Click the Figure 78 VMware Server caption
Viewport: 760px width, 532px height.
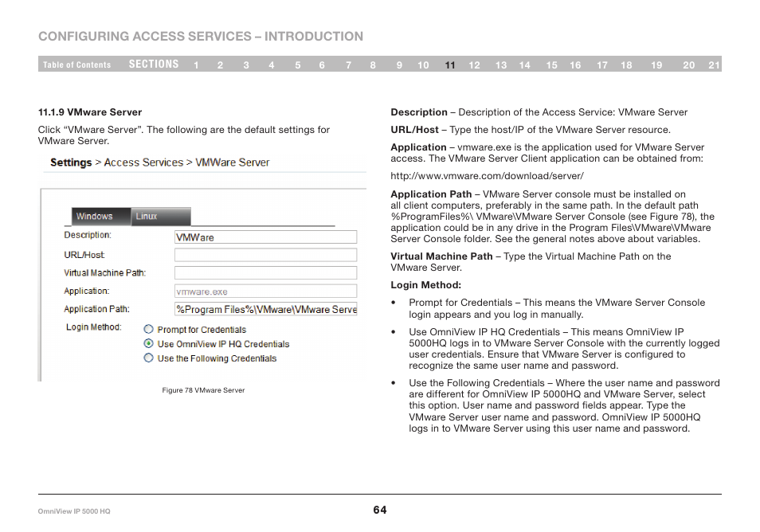(x=203, y=390)
